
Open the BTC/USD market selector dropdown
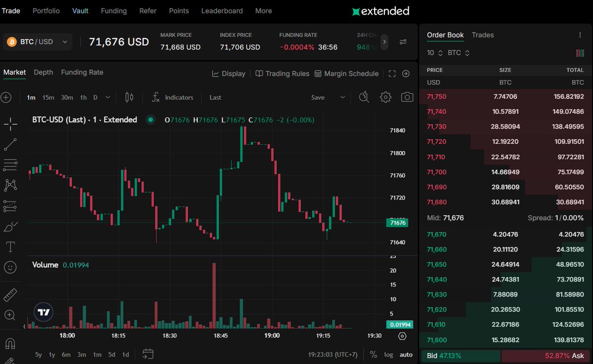[38, 42]
